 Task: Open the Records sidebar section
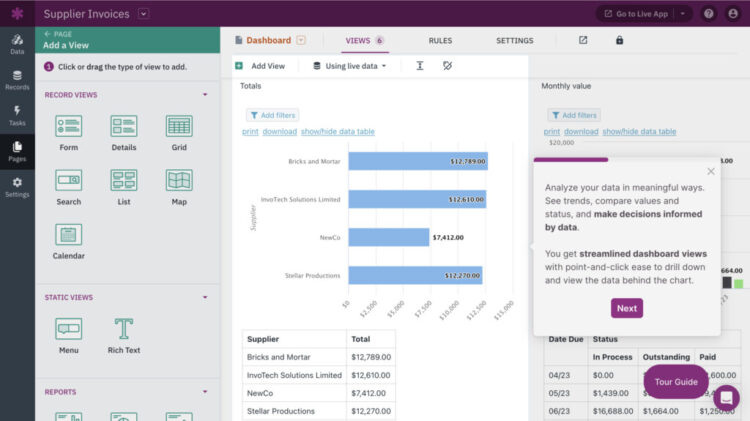click(17, 80)
